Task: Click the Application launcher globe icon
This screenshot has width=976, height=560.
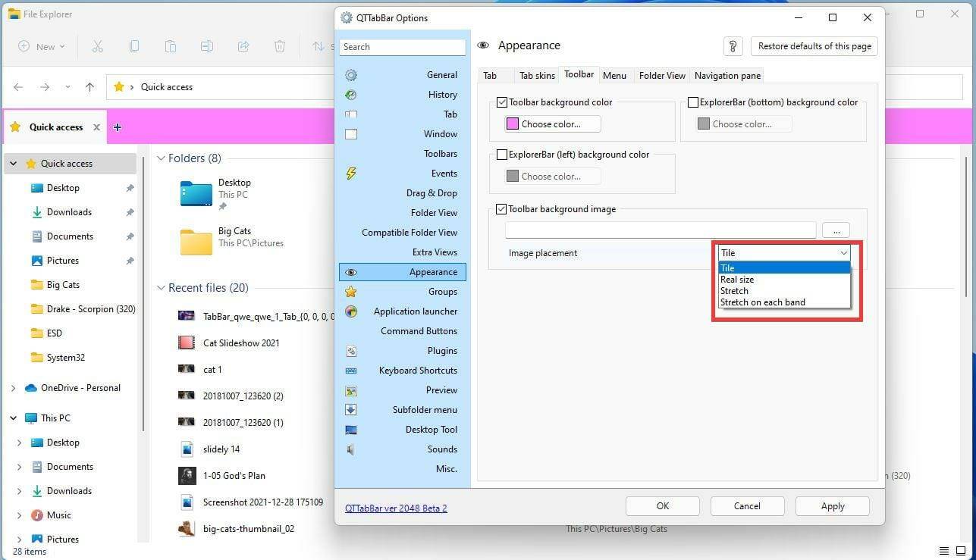Action: click(350, 311)
